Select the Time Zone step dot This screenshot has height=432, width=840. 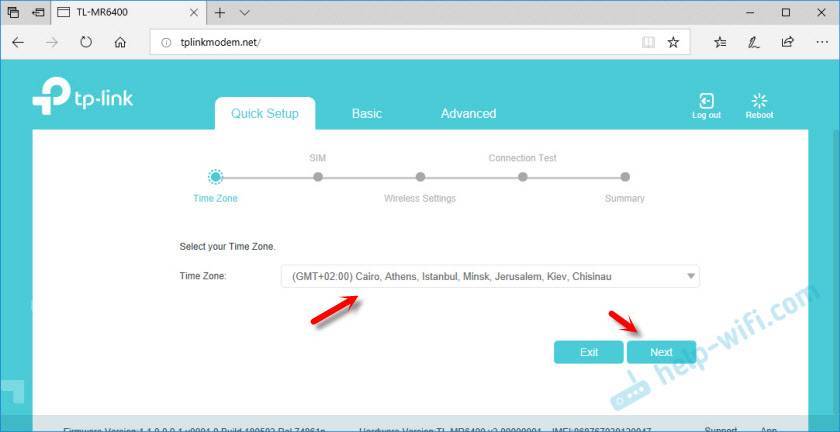pyautogui.click(x=215, y=176)
